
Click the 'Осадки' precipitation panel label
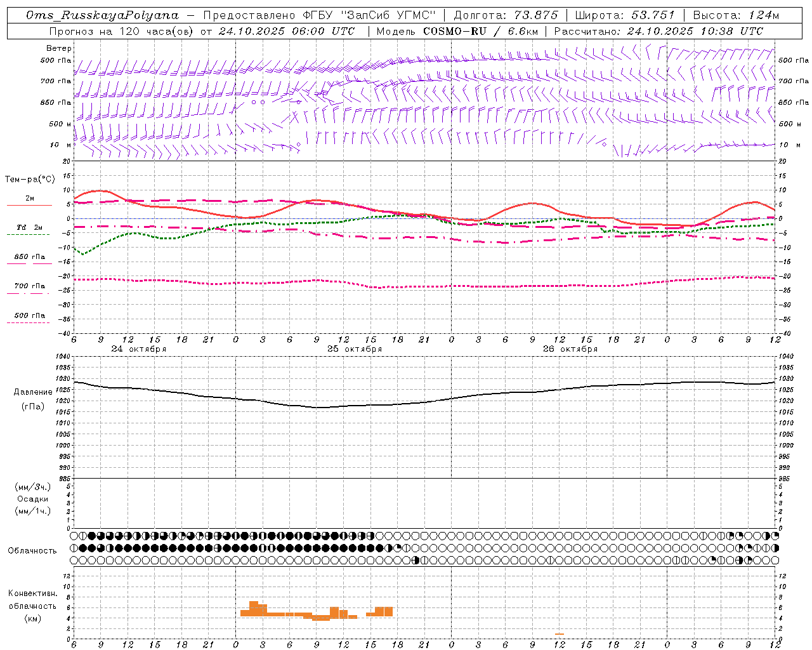pos(33,499)
